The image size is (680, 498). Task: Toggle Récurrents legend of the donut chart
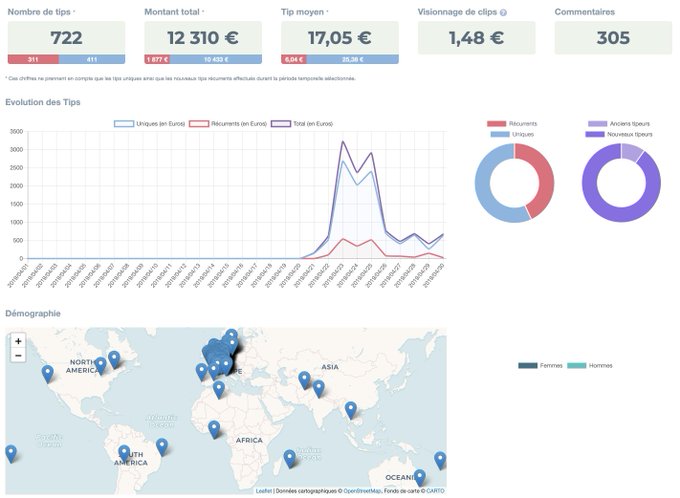click(x=512, y=124)
